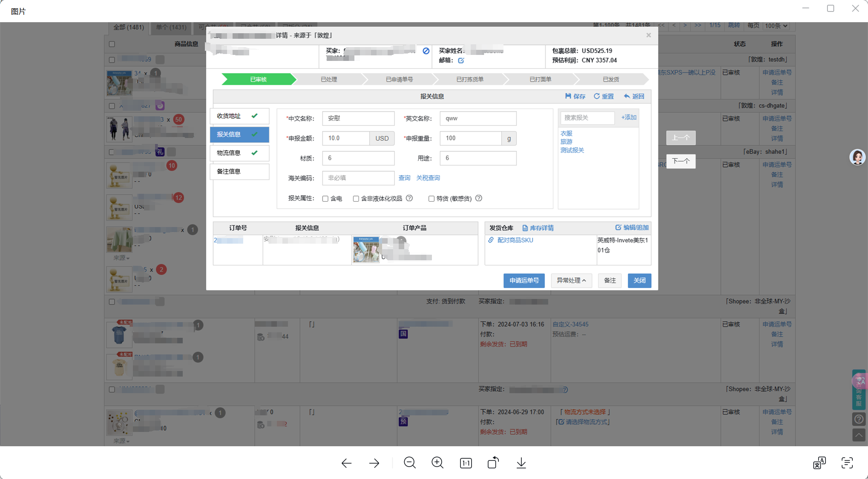Viewport: 868px width, 479px height.
Task: Edit the buyer email via pencil icon
Action: tap(461, 60)
